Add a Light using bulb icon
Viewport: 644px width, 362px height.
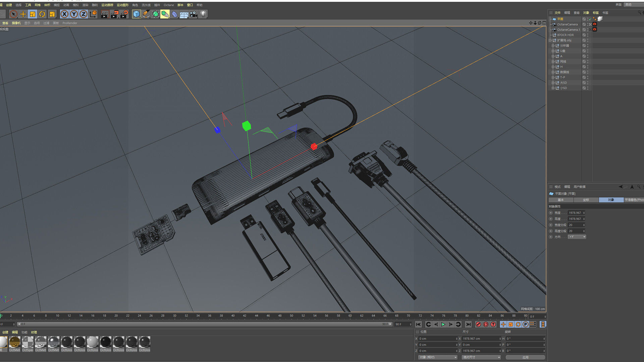tap(203, 14)
